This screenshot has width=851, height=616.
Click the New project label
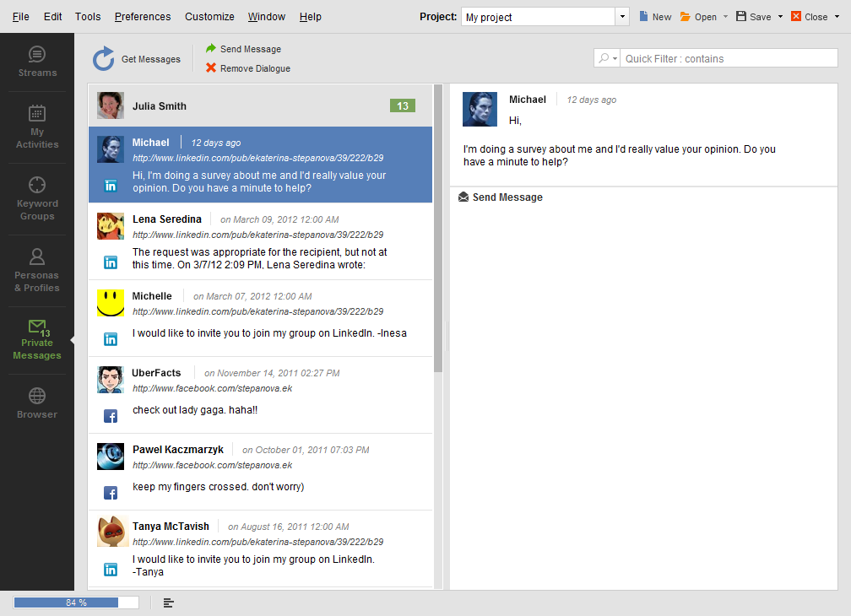coord(662,17)
